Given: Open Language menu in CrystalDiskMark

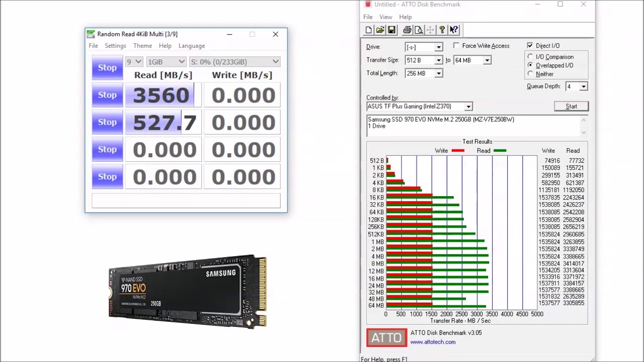Looking at the screenshot, I should coord(192,46).
